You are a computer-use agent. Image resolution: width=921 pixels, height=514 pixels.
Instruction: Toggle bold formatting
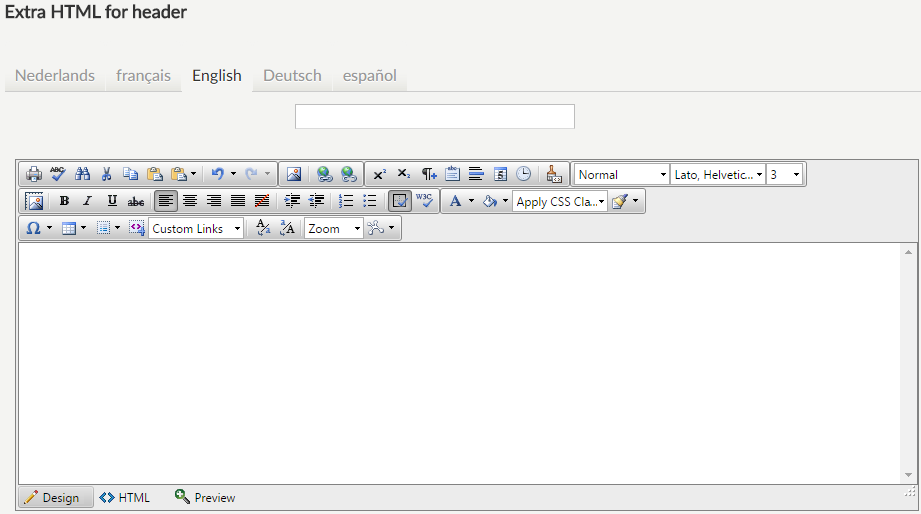pos(64,201)
